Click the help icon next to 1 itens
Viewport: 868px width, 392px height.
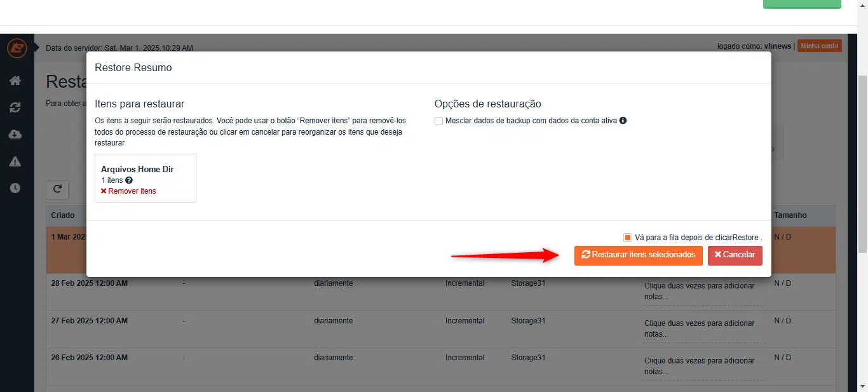[129, 180]
